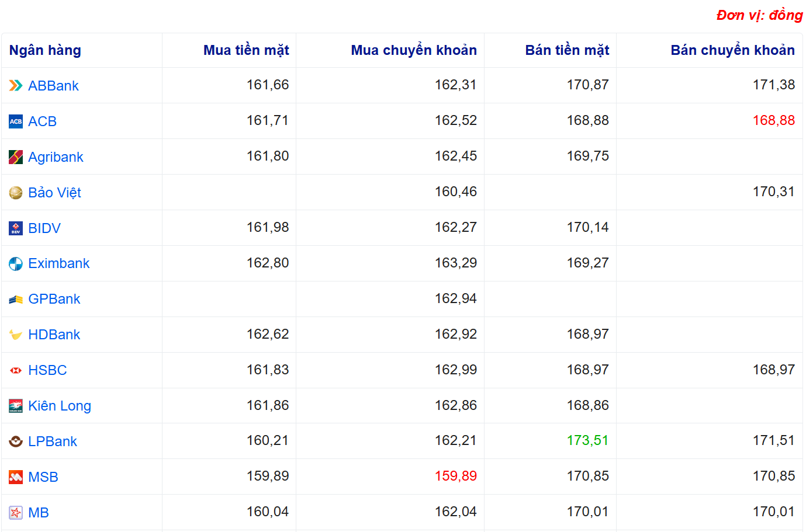Click the Agribank logo icon

click(x=16, y=157)
